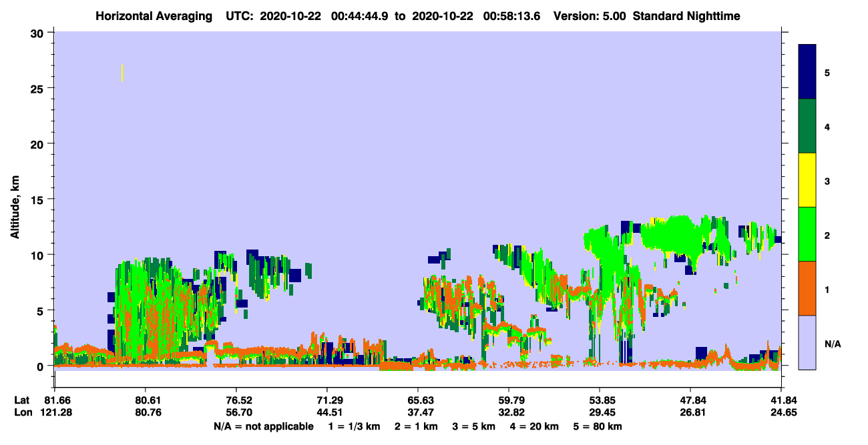Click the altitude tick label 20
This screenshot has height=445, width=868.
[39, 143]
